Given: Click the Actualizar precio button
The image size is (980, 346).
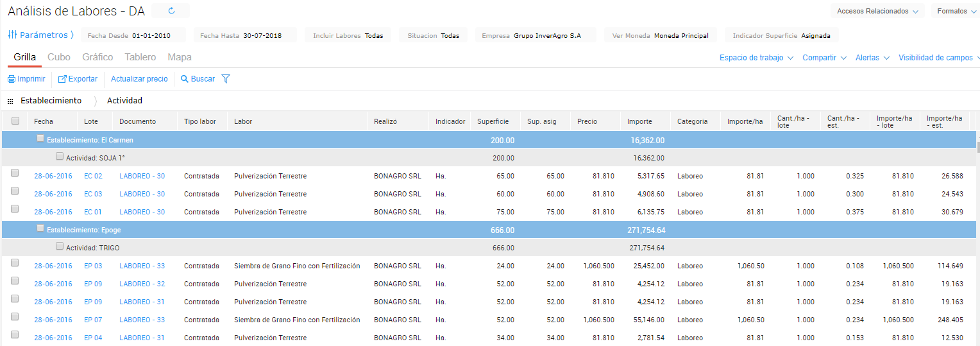Looking at the screenshot, I should [x=139, y=79].
